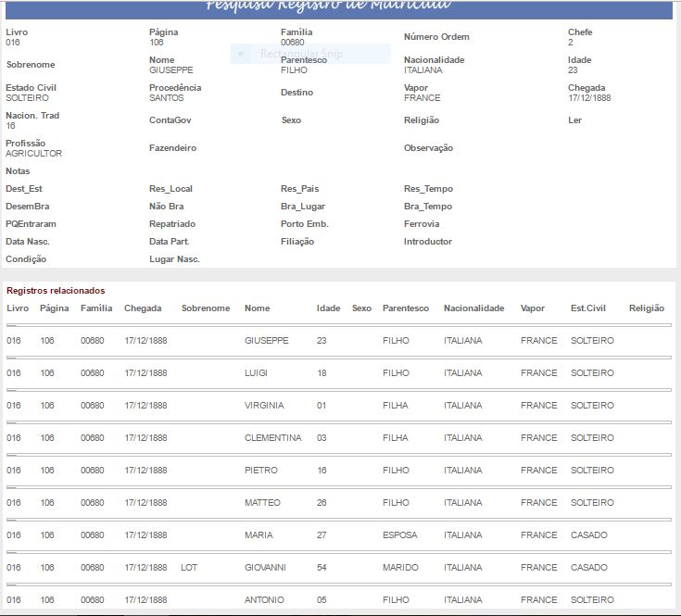Select the GIOVANNI record with surname LOT
681x616 pixels.
pyautogui.click(x=265, y=568)
